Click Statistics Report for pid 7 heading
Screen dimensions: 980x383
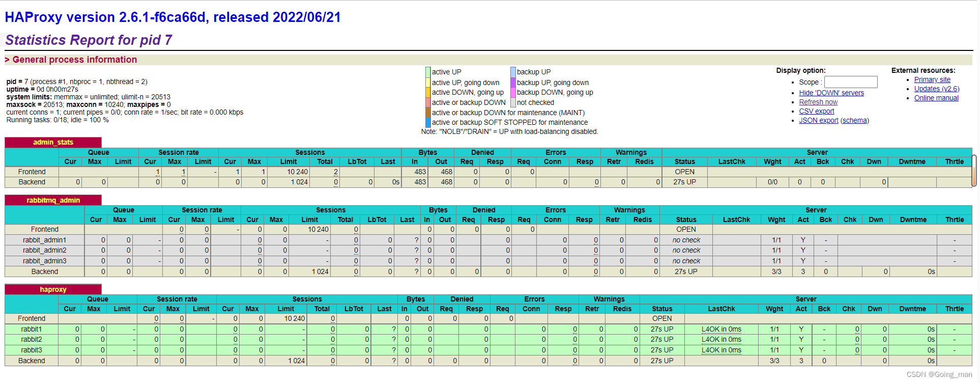[89, 40]
